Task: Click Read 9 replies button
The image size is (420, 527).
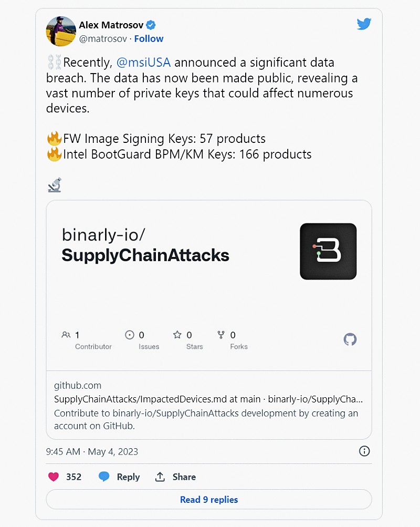Action: coord(209,500)
